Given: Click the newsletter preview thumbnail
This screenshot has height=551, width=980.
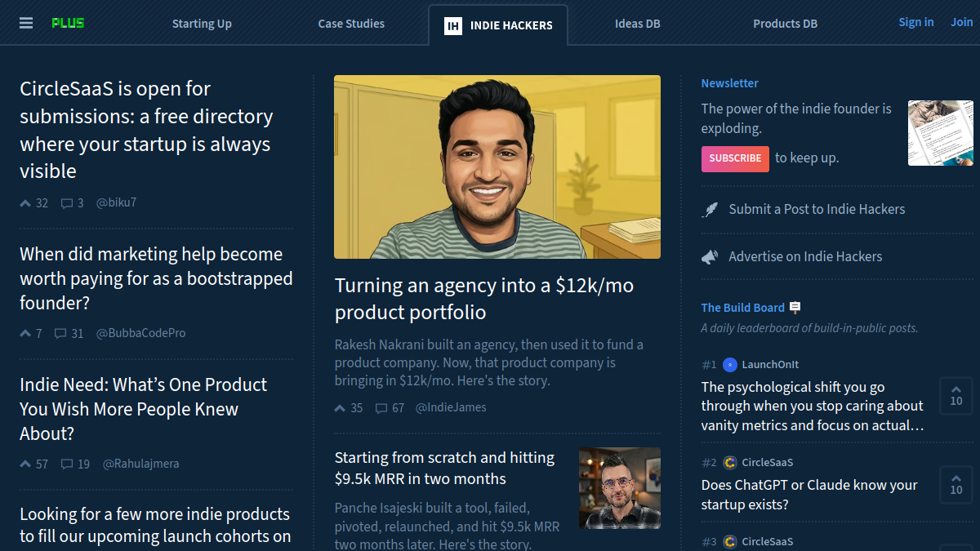Looking at the screenshot, I should 941,133.
